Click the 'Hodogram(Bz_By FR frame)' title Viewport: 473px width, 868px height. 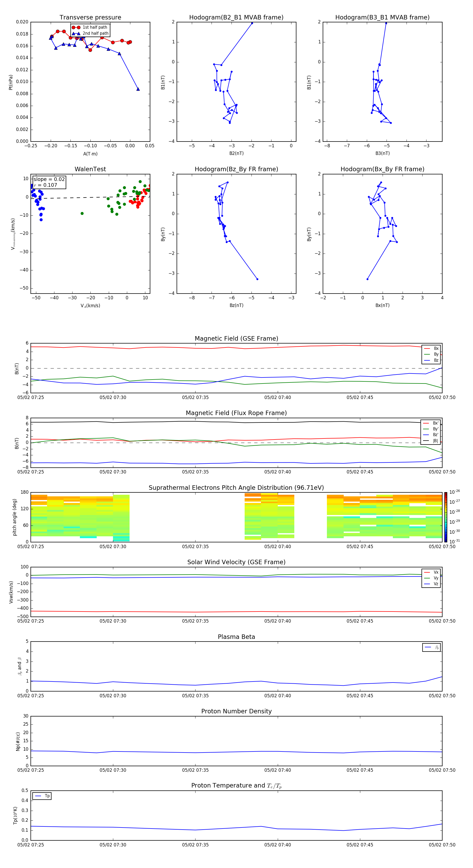(x=236, y=169)
